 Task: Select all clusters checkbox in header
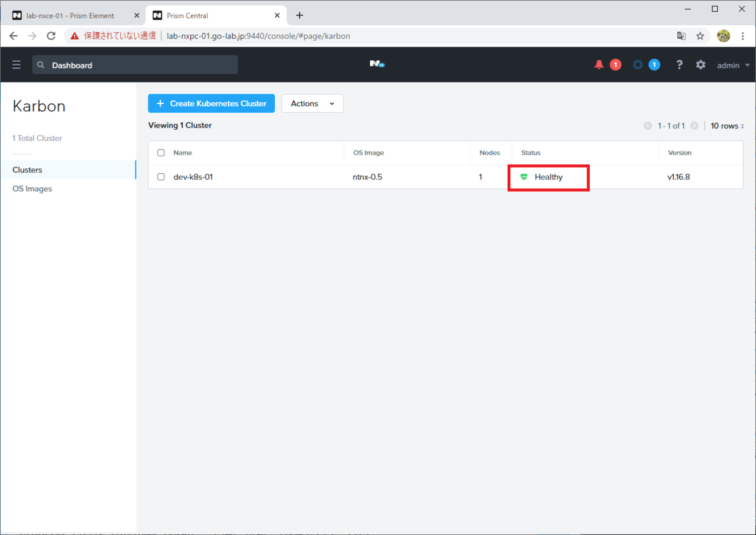pos(161,153)
